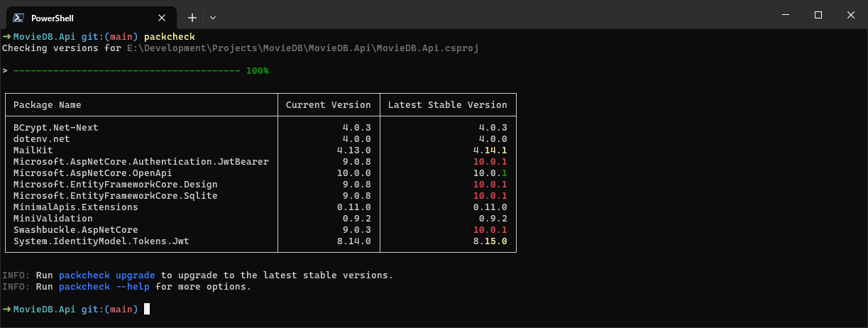
Task: Click the bottom prompt cursor block
Action: [147, 309]
